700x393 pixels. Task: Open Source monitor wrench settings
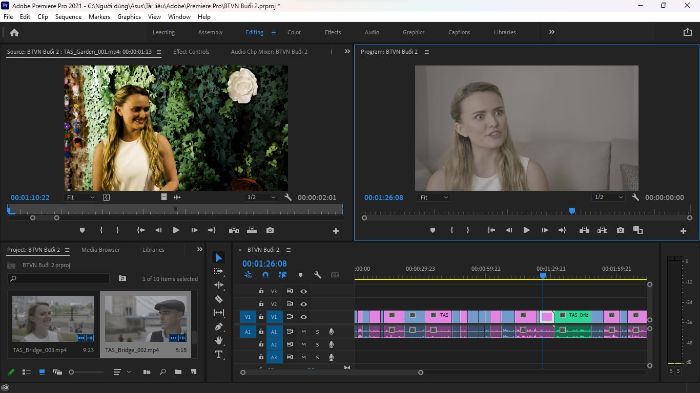click(288, 197)
